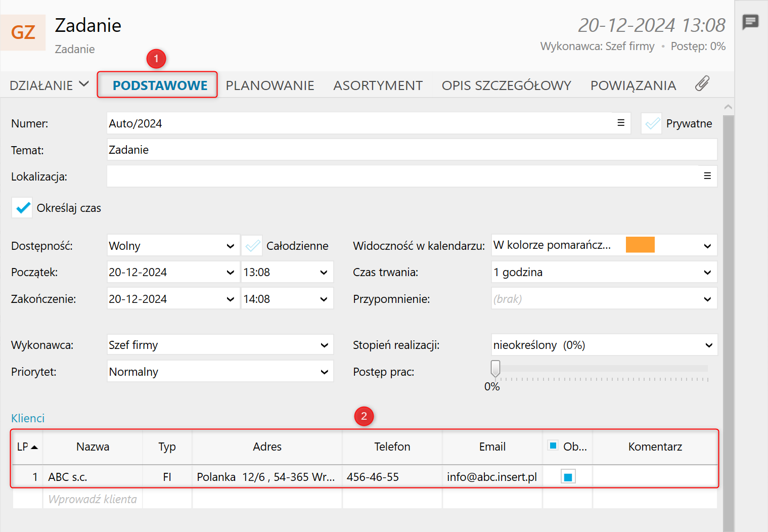Open the Dostępność dropdown showing Wolny
This screenshot has height=532, width=768.
pyautogui.click(x=173, y=246)
